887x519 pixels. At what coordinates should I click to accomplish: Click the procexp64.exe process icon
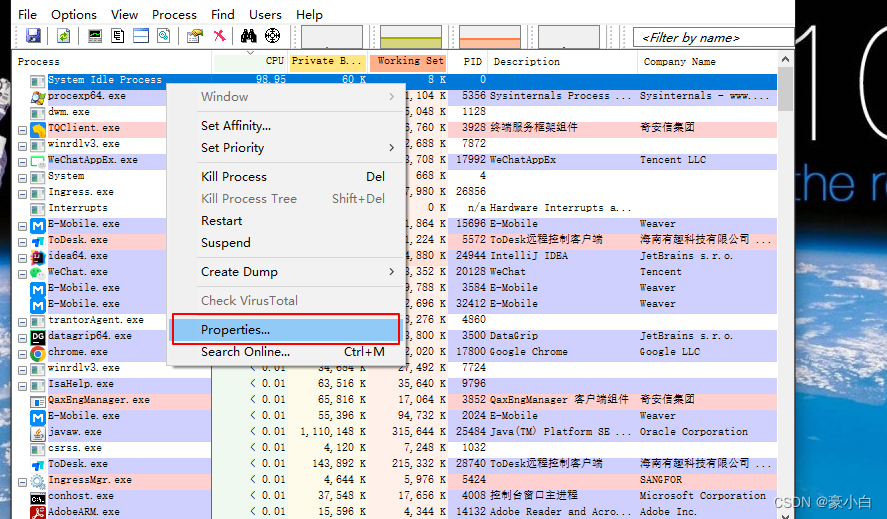pyautogui.click(x=38, y=97)
